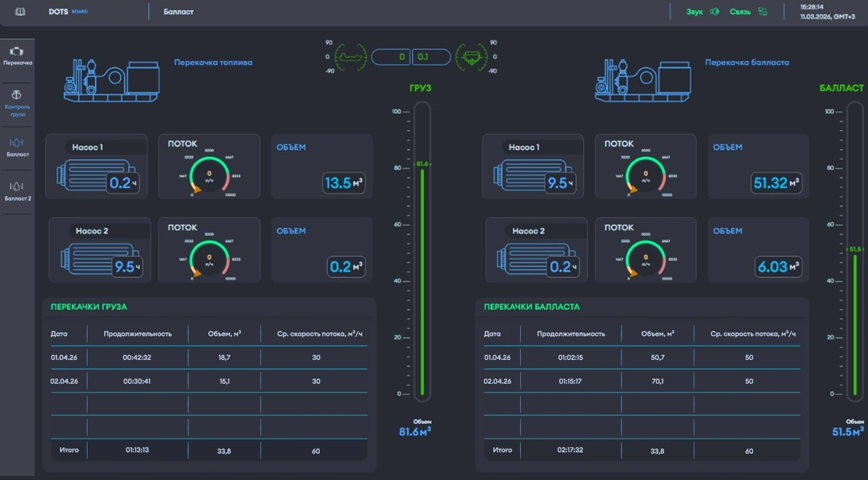Click the ship heel inclinometer icon
Image resolution: width=868 pixels, height=480 pixels.
pyautogui.click(x=471, y=56)
